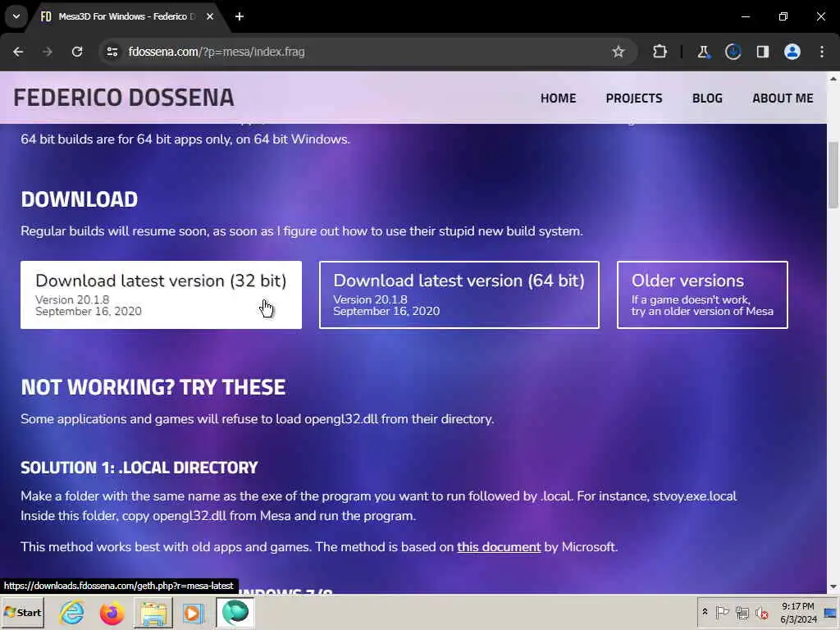Open Windows Explorer folder on taskbar
This screenshot has width=840, height=630.
tap(153, 613)
